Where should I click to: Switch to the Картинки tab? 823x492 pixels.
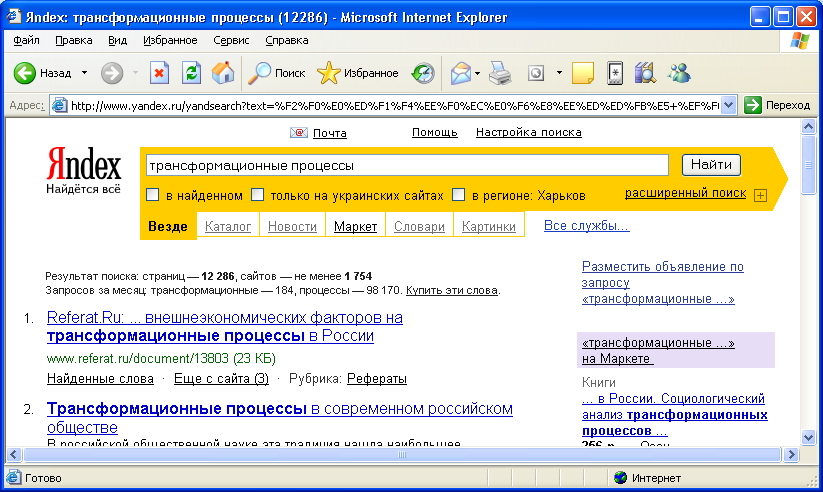click(489, 226)
